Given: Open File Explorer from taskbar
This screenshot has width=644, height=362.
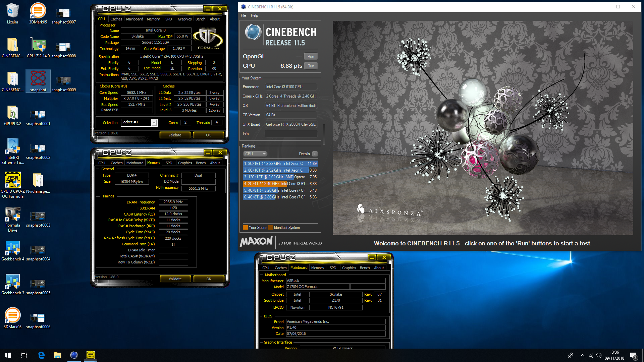Looking at the screenshot, I should [x=58, y=355].
